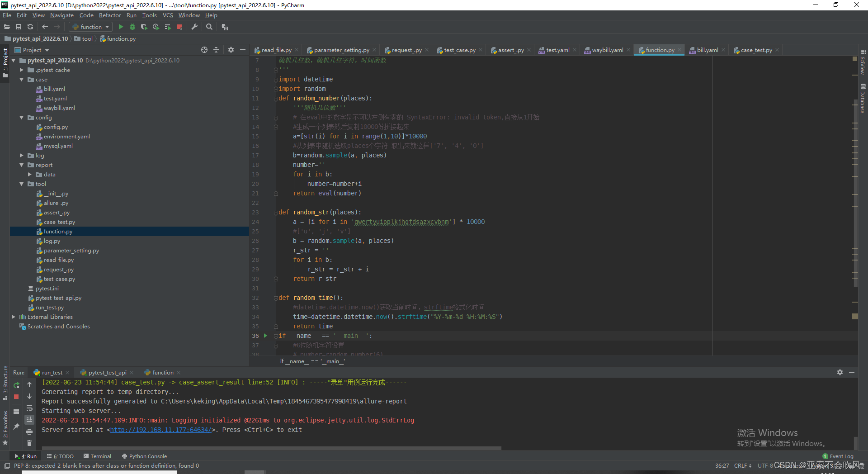Fold the random_str function at line 23

coord(275,213)
